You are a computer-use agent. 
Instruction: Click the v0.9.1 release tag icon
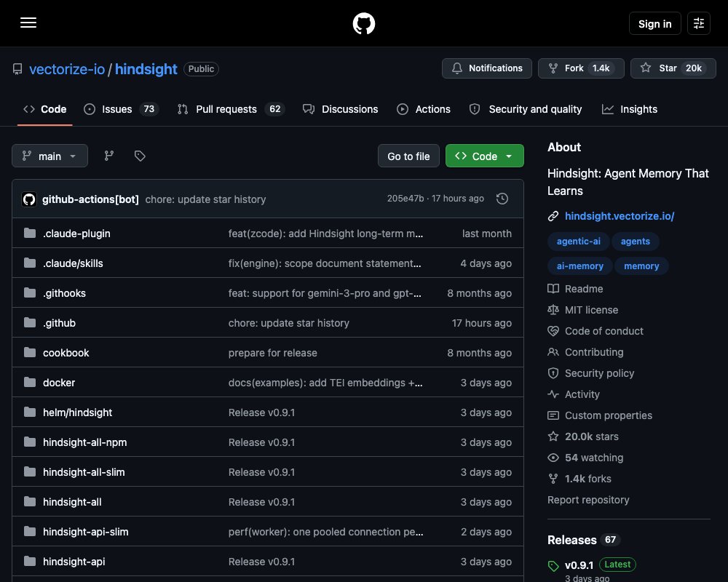tap(553, 566)
